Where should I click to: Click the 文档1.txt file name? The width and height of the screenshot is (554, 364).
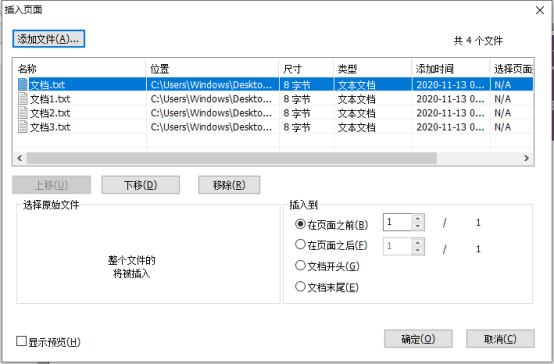tap(50, 99)
